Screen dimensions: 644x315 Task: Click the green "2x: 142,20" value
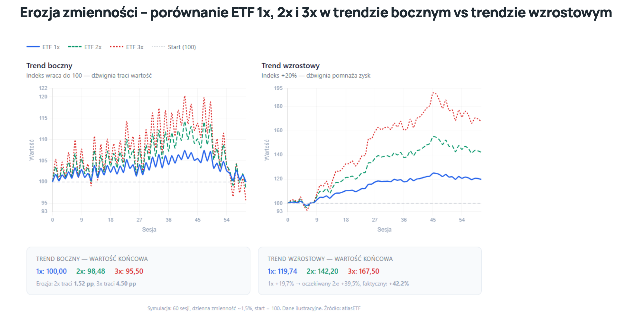tap(322, 271)
